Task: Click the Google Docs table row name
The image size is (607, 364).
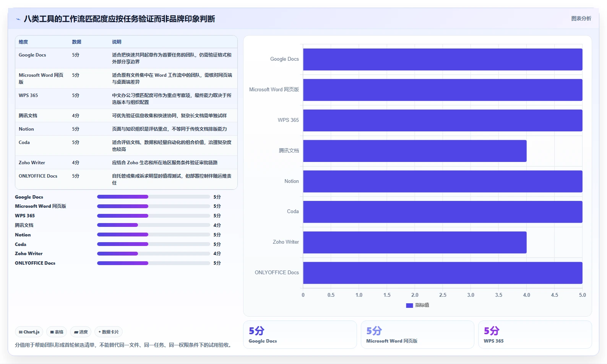Action: pos(32,55)
